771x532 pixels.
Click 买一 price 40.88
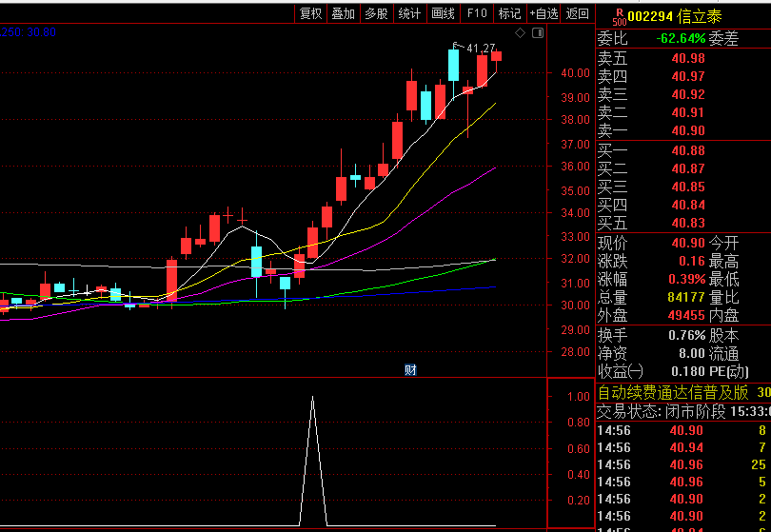[688, 150]
